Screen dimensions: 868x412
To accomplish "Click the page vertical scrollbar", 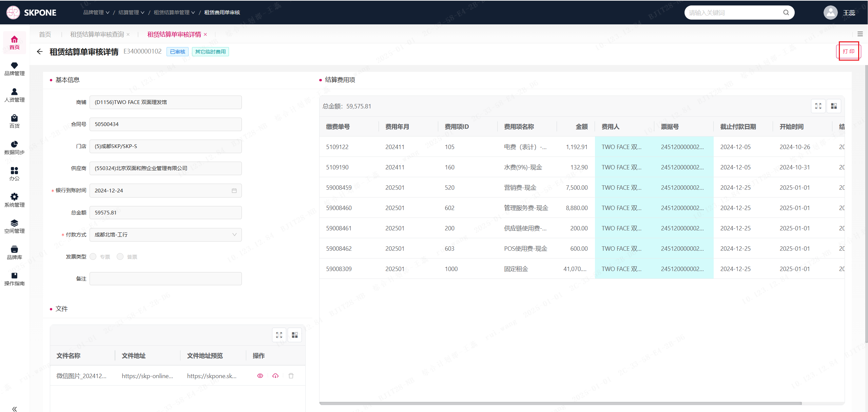I will [x=866, y=203].
